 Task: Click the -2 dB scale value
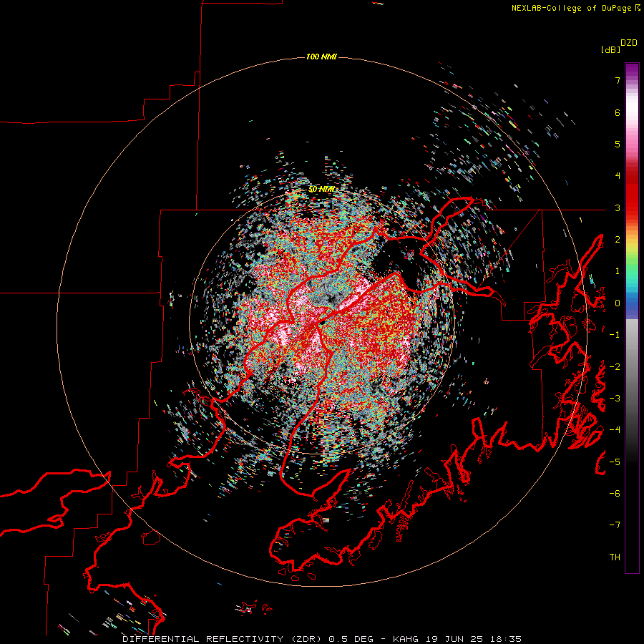(x=615, y=367)
